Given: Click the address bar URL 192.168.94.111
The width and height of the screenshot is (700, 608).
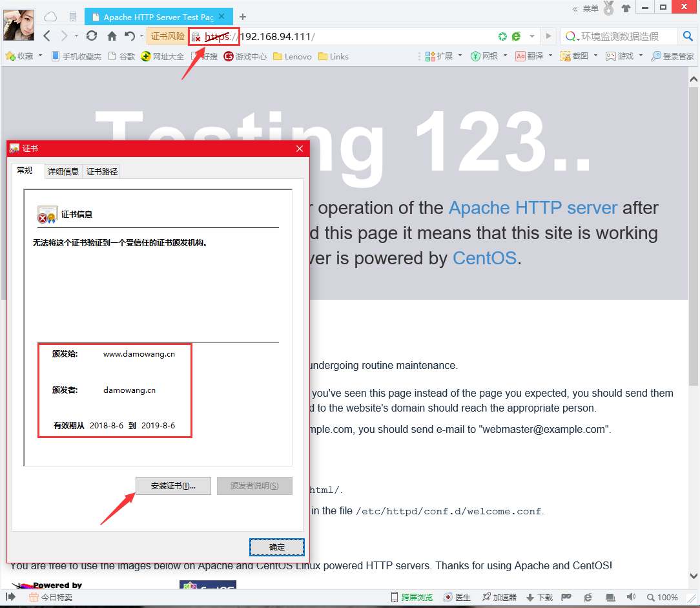Looking at the screenshot, I should click(277, 37).
